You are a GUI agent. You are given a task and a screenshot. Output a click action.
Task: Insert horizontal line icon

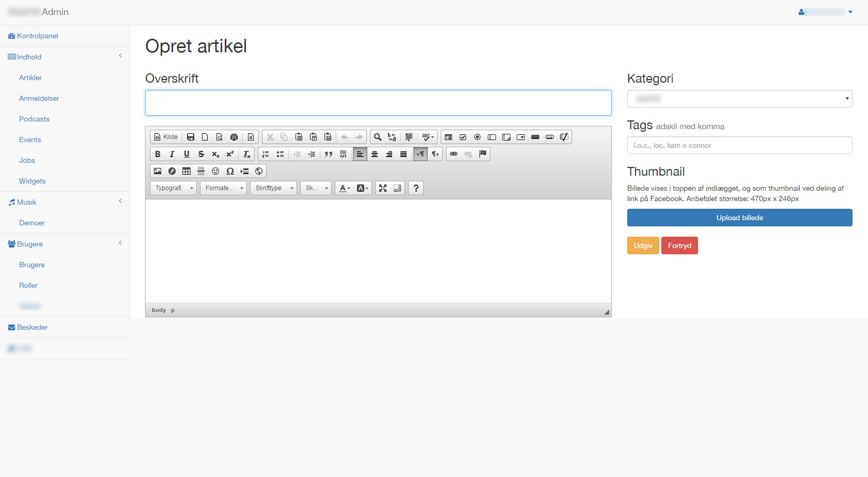(201, 171)
